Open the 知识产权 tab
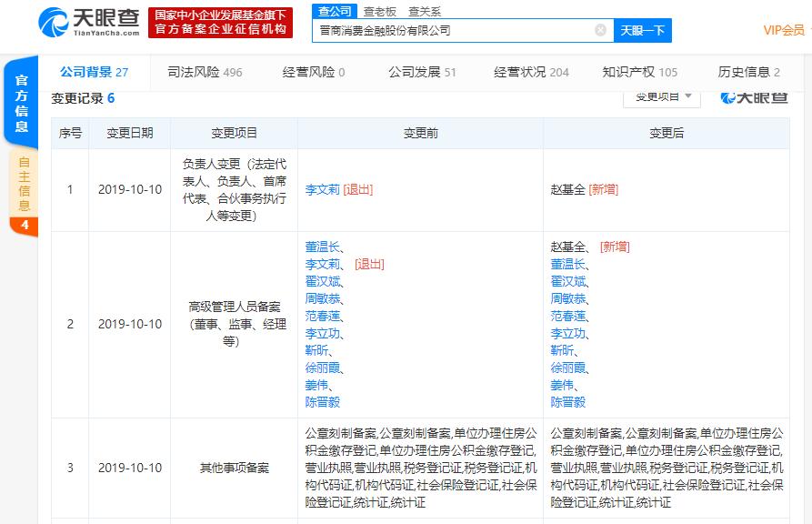The width and height of the screenshot is (812, 524). (639, 72)
